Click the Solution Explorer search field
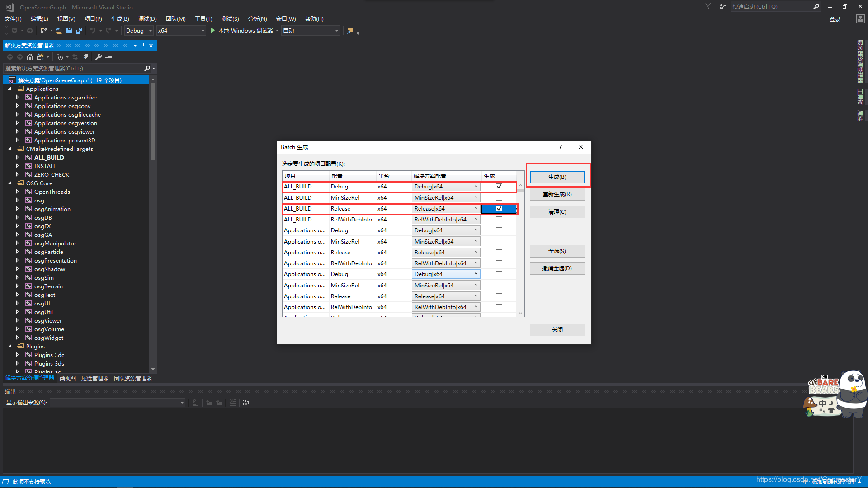Image resolution: width=868 pixels, height=488 pixels. [73, 69]
